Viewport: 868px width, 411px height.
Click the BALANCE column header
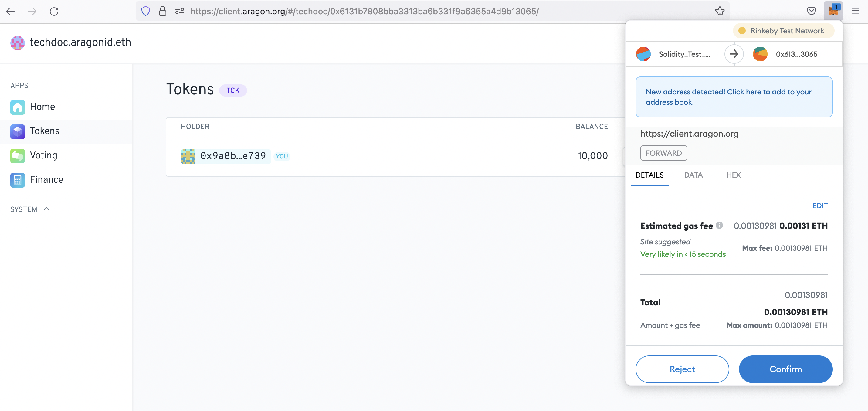(592, 126)
